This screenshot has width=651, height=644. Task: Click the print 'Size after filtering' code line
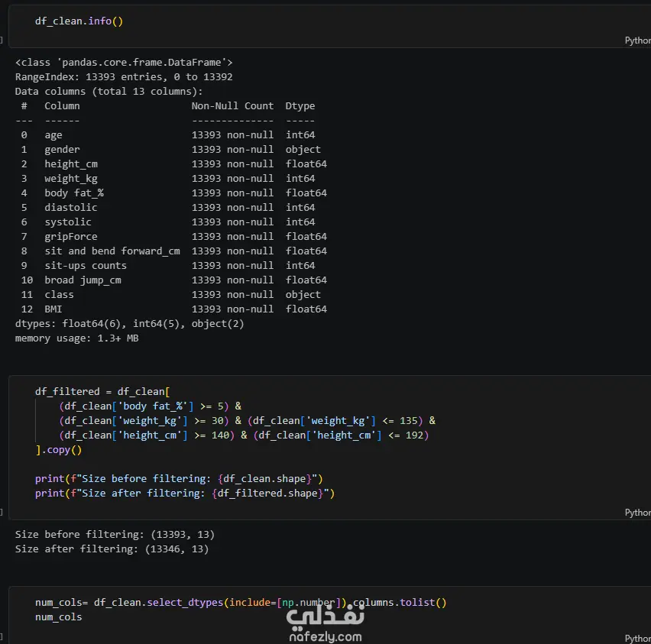185,494
